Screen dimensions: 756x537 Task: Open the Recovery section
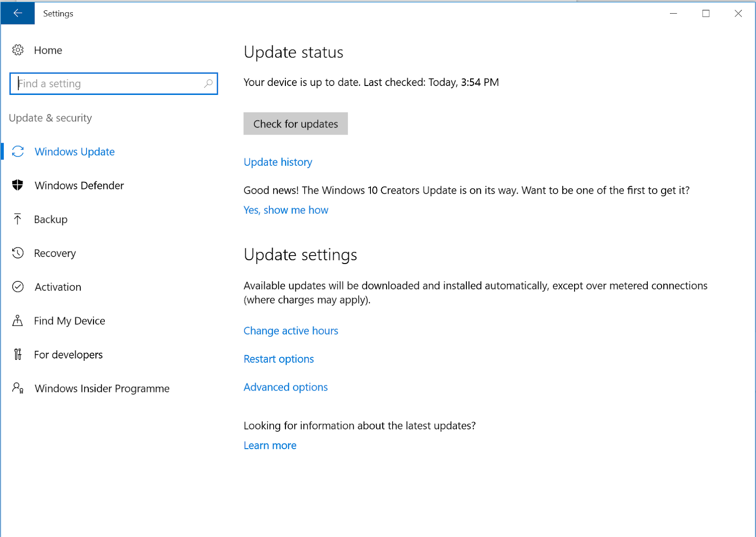[x=55, y=253]
